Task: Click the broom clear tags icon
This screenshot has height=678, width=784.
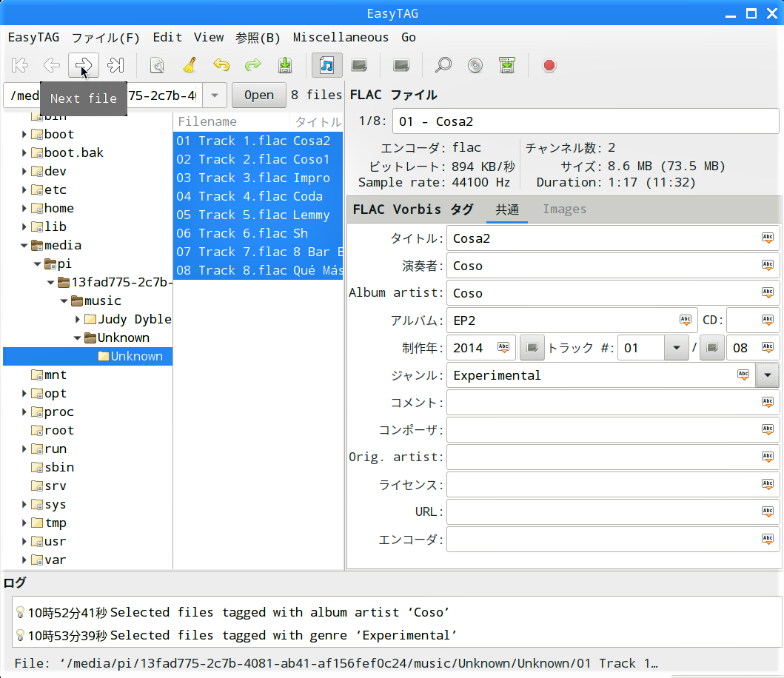Action: pyautogui.click(x=190, y=65)
